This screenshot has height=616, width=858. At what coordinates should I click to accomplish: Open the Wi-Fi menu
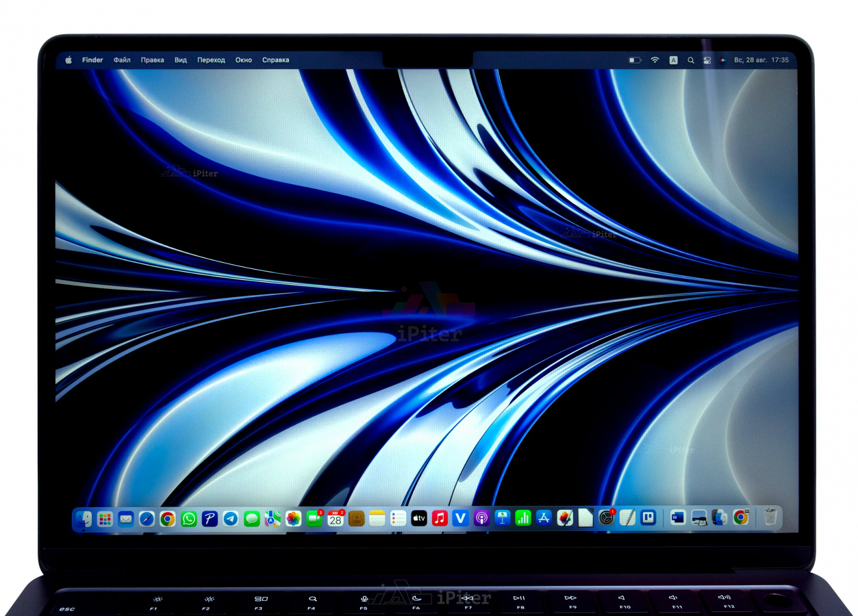[x=655, y=60]
